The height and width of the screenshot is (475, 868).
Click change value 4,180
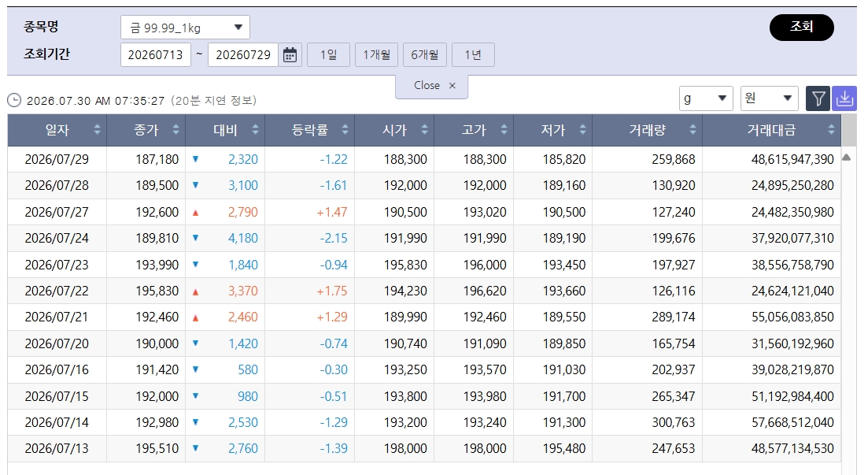tap(243, 238)
